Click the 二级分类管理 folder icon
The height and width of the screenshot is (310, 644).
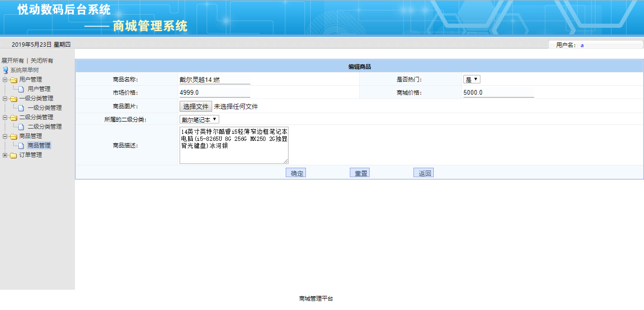pos(14,117)
